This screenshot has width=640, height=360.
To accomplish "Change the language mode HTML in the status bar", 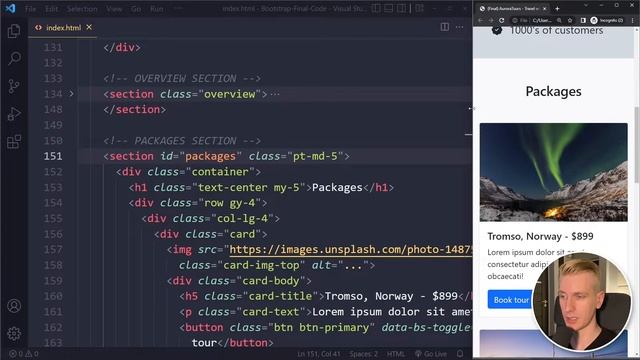I will [x=395, y=354].
